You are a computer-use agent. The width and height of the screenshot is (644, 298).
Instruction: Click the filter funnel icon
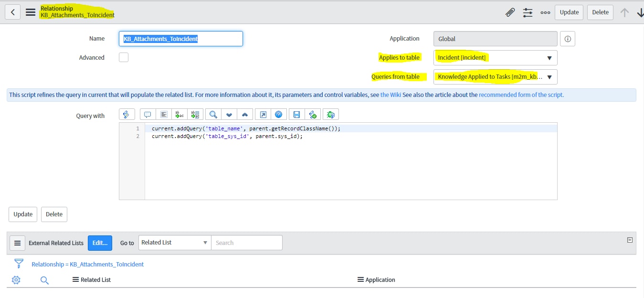coord(19,264)
